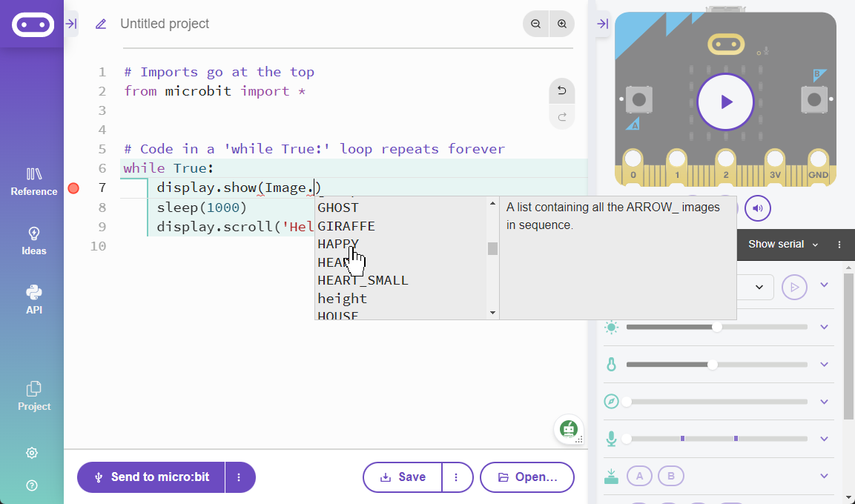
Task: Undo the last edit
Action: pos(561,90)
